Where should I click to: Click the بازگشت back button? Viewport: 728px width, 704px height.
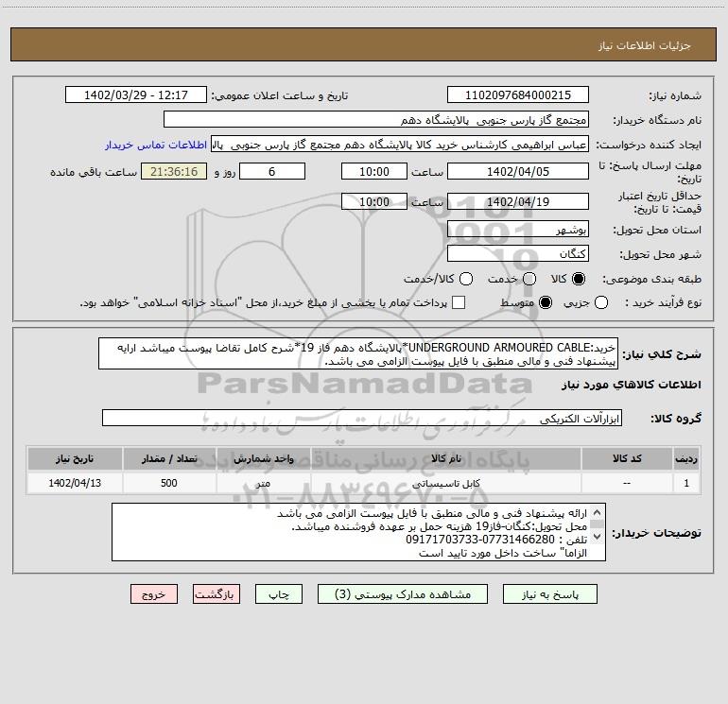coord(217,594)
